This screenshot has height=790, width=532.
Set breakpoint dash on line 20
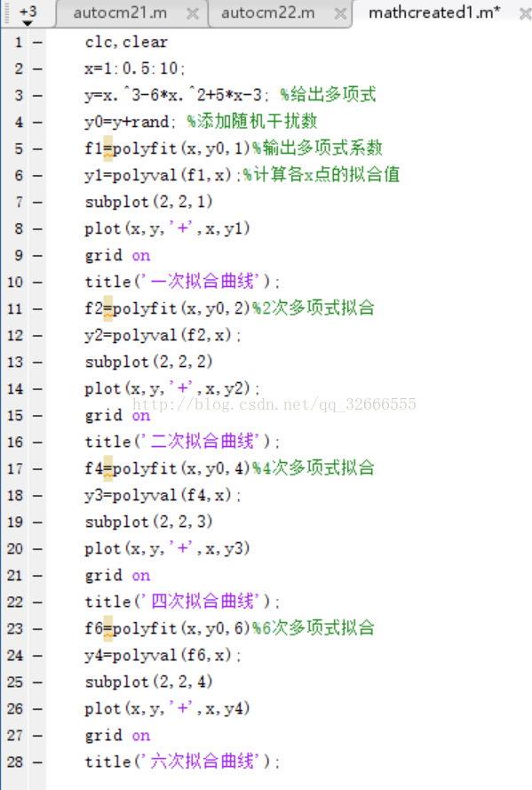[x=37, y=548]
